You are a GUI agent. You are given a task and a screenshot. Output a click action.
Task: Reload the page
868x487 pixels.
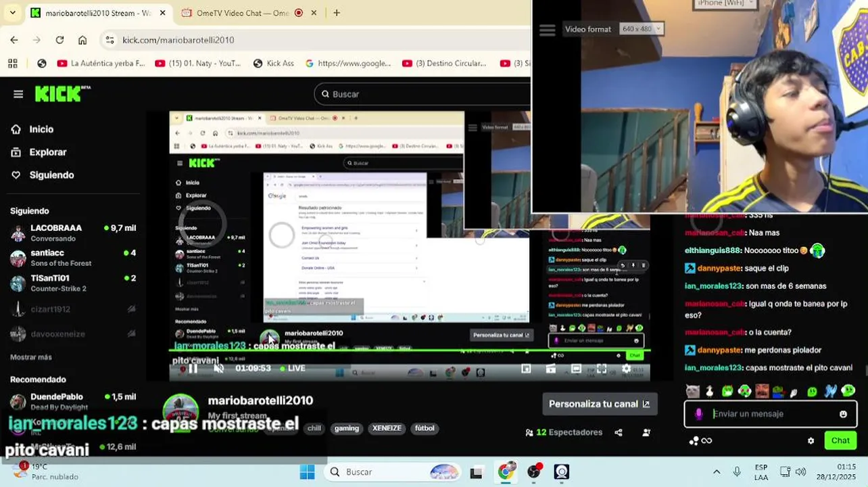coord(59,40)
